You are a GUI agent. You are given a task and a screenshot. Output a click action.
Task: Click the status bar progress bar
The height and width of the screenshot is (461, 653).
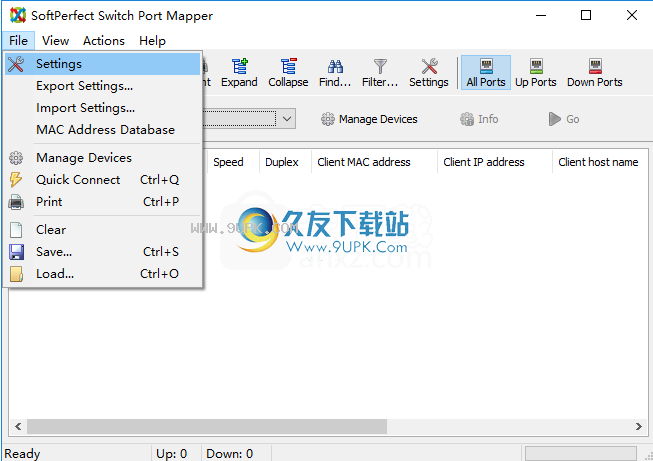(581, 454)
